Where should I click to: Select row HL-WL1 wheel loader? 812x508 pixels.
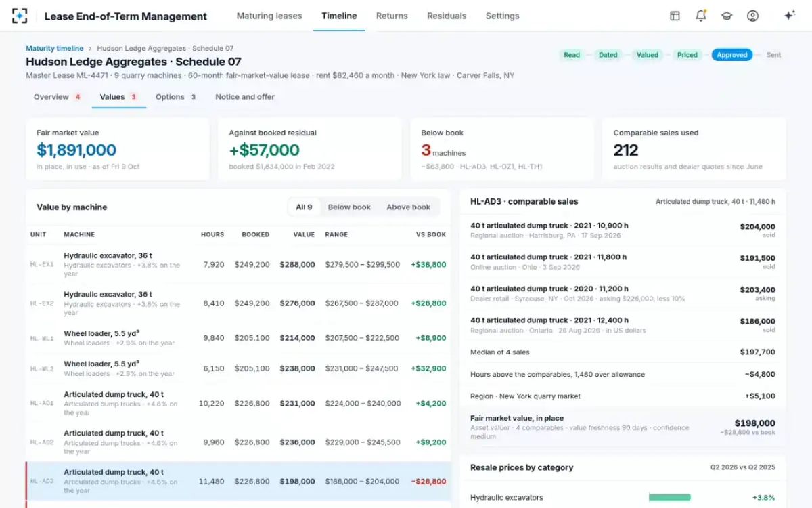tap(238, 338)
